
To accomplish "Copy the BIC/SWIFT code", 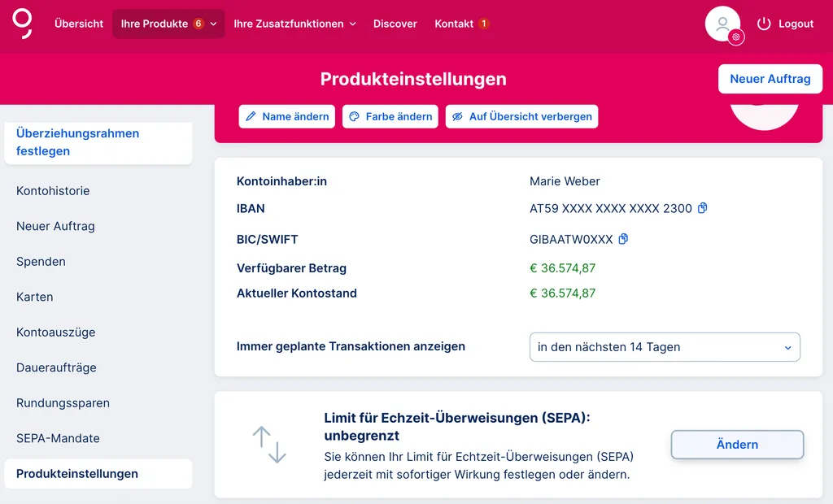I will pos(624,239).
